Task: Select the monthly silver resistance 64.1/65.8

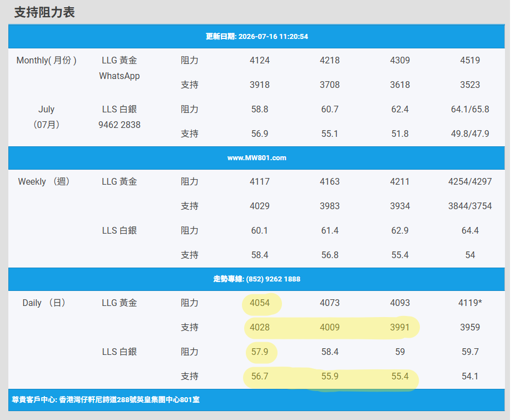Action: pos(470,109)
